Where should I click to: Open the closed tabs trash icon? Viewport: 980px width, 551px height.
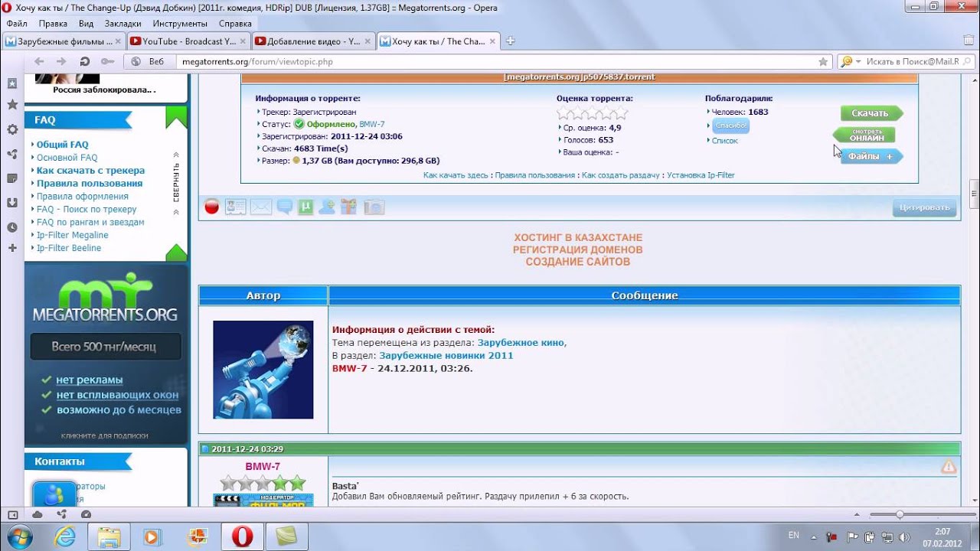[x=967, y=41]
